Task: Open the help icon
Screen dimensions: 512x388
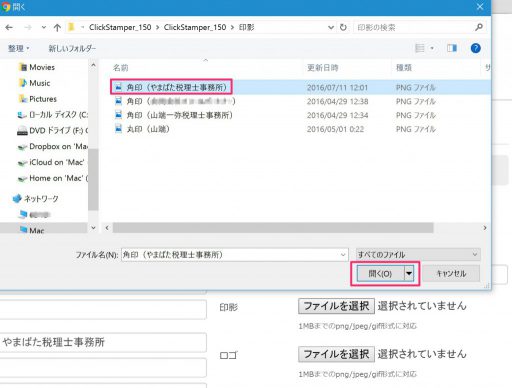Action: point(476,48)
